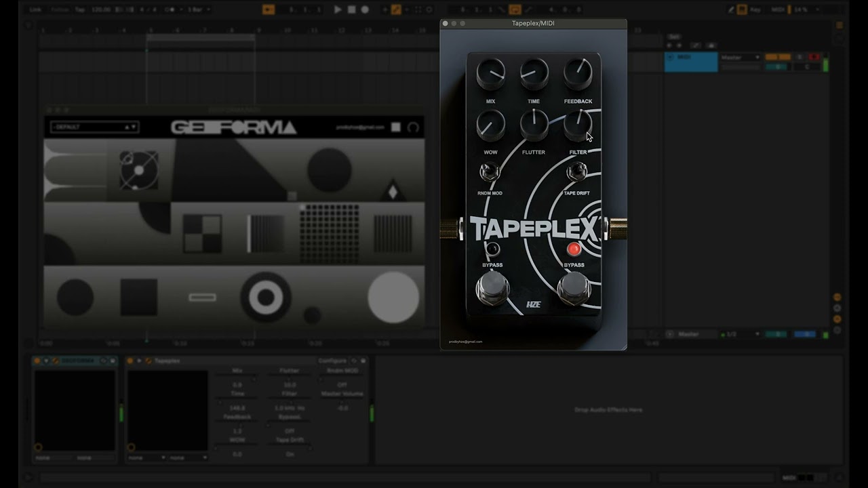Unfold Tapeplex device parameters with the triangle
This screenshot has height=488, width=868.
[x=140, y=361]
